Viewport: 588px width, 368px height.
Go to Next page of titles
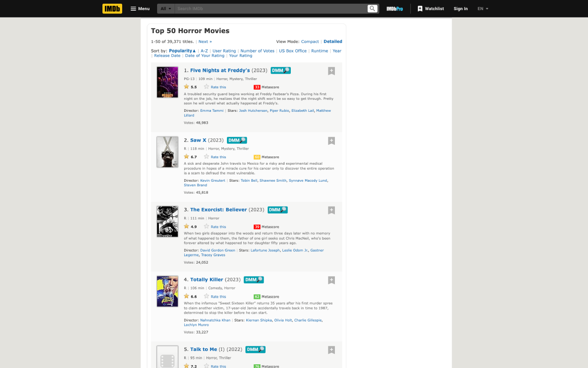[x=205, y=41]
